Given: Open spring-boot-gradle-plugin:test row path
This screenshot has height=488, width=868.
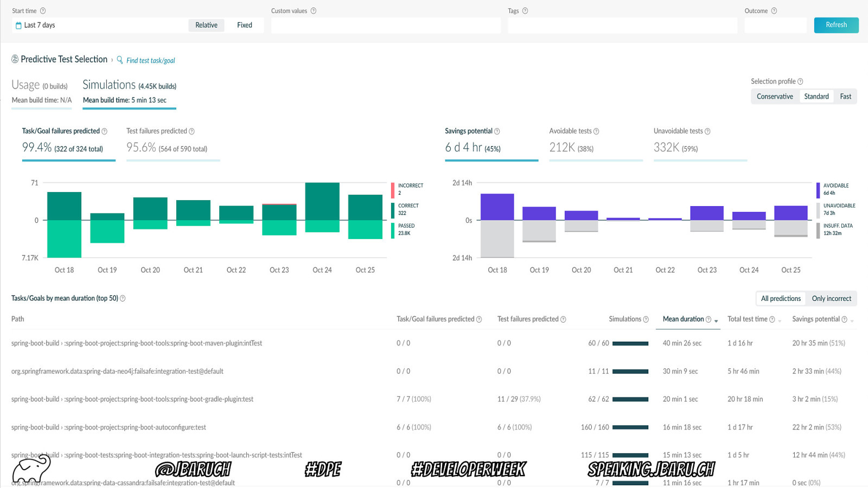Looking at the screenshot, I should (x=132, y=399).
